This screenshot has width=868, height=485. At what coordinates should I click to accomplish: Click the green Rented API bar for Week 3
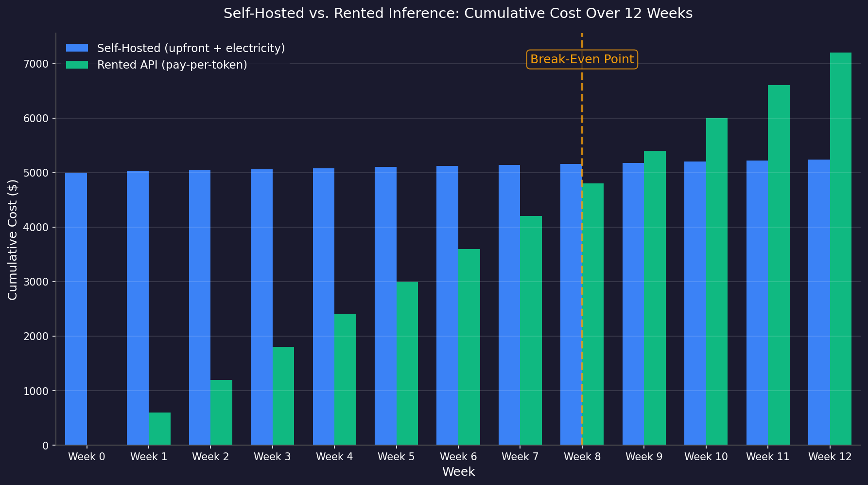pyautogui.click(x=283, y=396)
